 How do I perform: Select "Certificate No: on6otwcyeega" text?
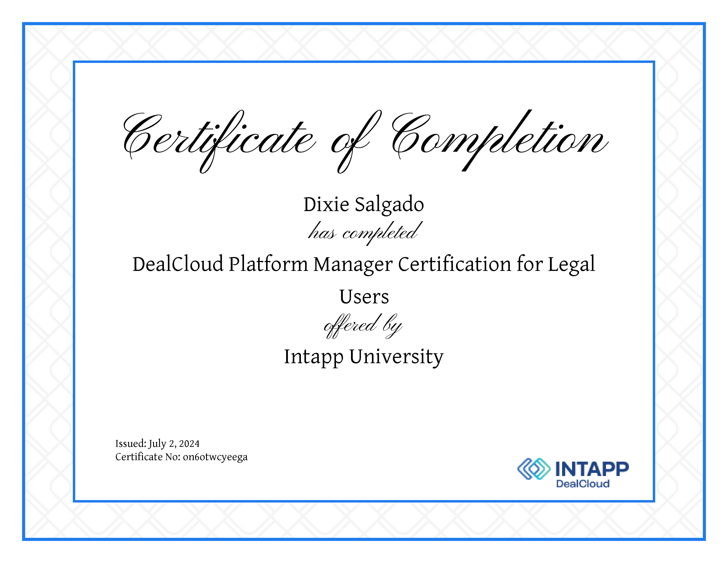coord(181,457)
